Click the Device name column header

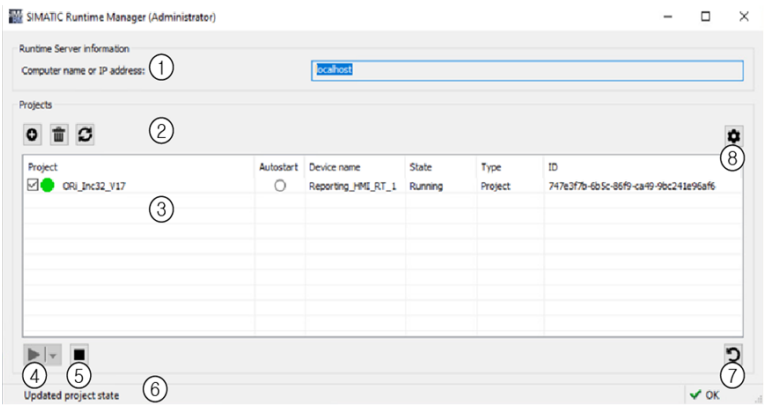(334, 167)
